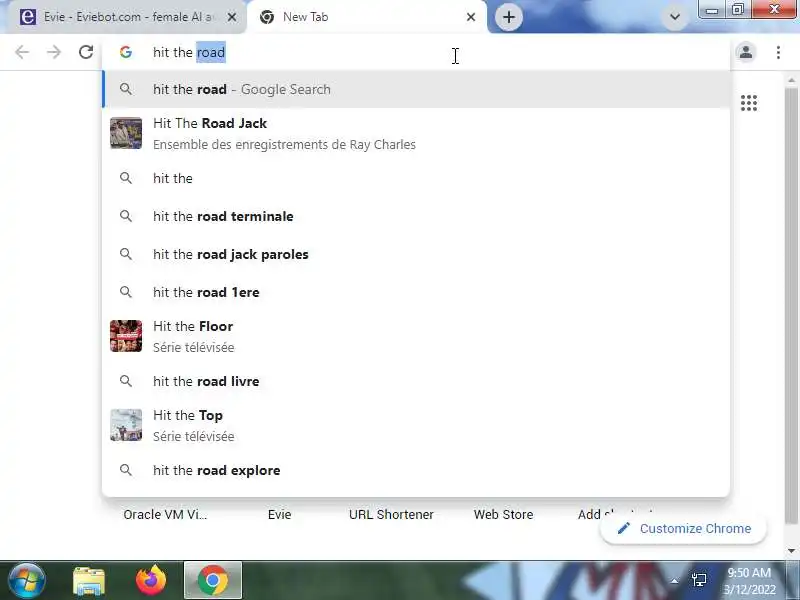Screen dimensions: 800x600
Task: Select 'hit the road 1ere' suggestion
Action: [416, 292]
